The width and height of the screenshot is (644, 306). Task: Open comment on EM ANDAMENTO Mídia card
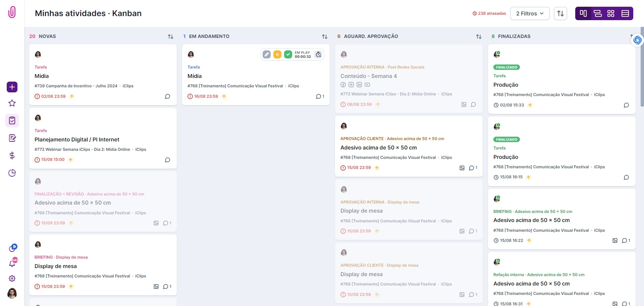tap(320, 96)
